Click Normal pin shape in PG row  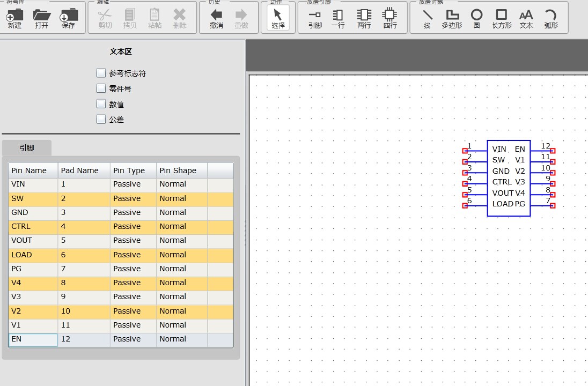click(182, 269)
